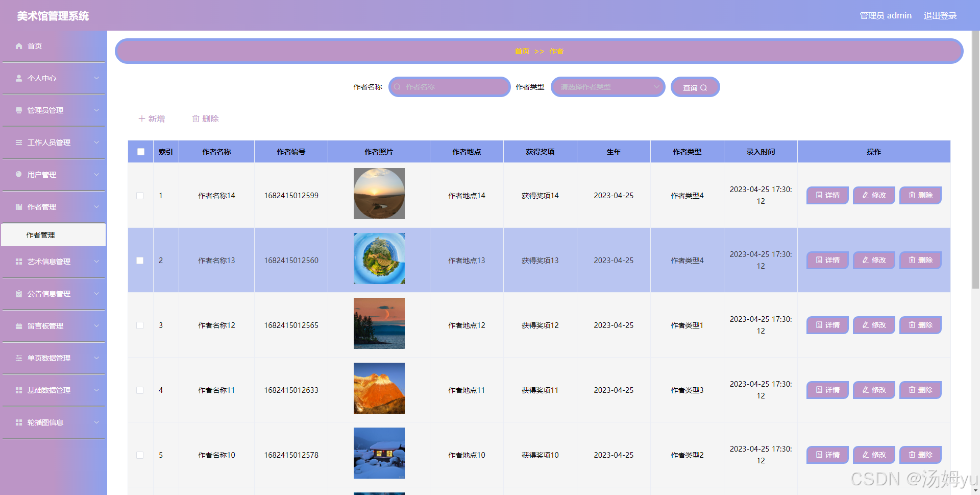Open 详情 for 作者名称13
Image resolution: width=980 pixels, height=495 pixels.
[x=827, y=260]
